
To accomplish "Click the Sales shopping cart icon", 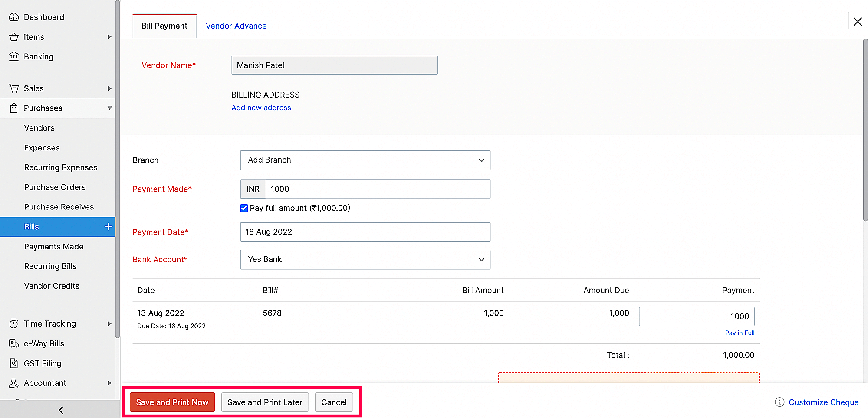I will pyautogui.click(x=14, y=88).
